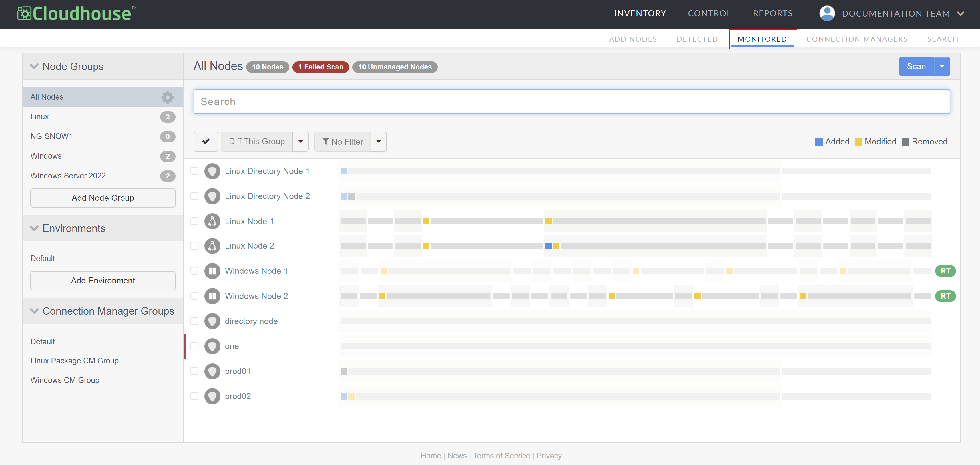Tick the Linux Directory Node 1 checkbox

(x=194, y=171)
